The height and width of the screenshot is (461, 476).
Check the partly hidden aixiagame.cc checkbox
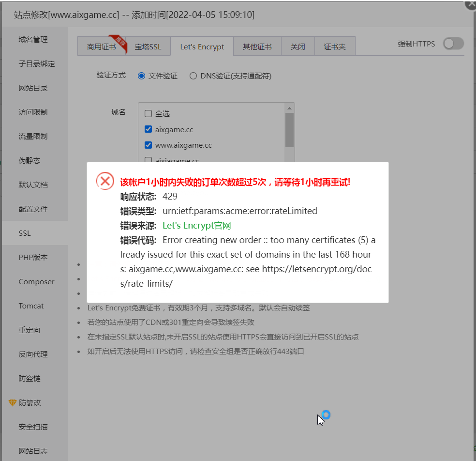pos(148,159)
